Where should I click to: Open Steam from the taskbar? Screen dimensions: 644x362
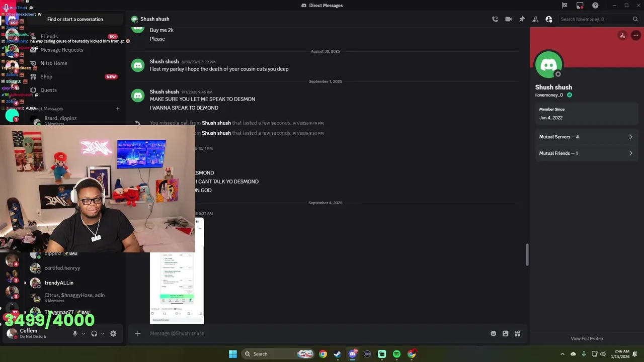[x=338, y=354]
